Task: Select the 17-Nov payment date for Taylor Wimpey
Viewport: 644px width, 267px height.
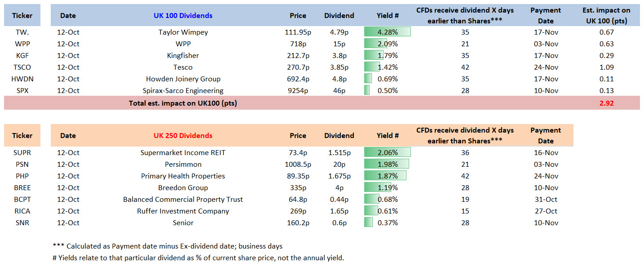Action: click(546, 32)
